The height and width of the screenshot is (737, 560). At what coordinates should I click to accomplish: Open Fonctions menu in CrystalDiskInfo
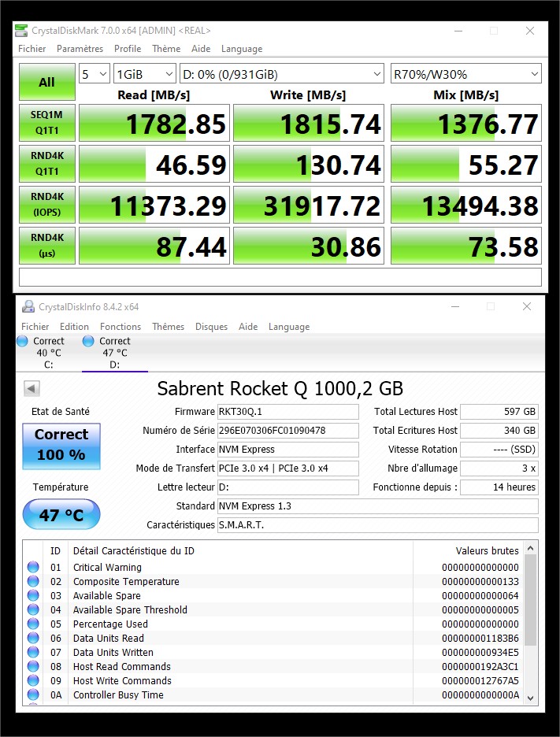coord(121,326)
